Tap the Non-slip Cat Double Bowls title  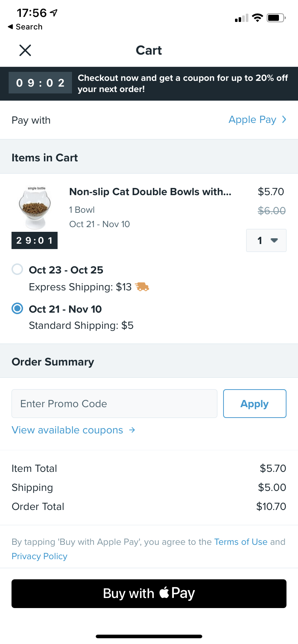[x=150, y=192]
